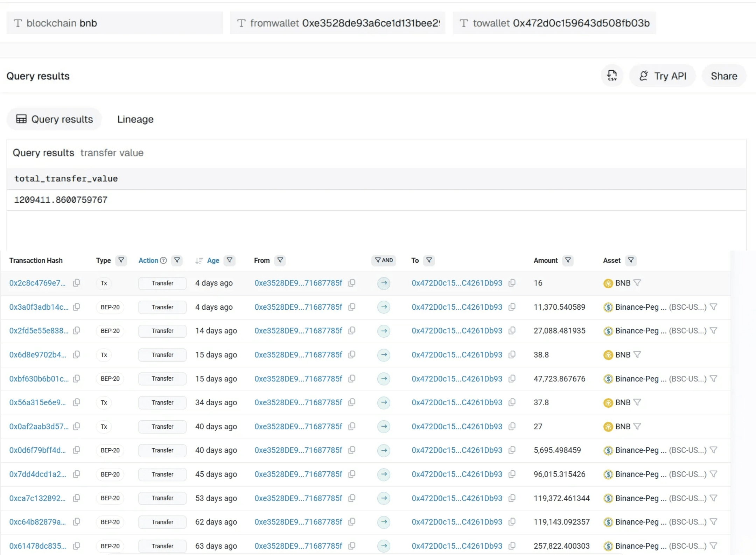Open the Asset column filter

pyautogui.click(x=631, y=260)
